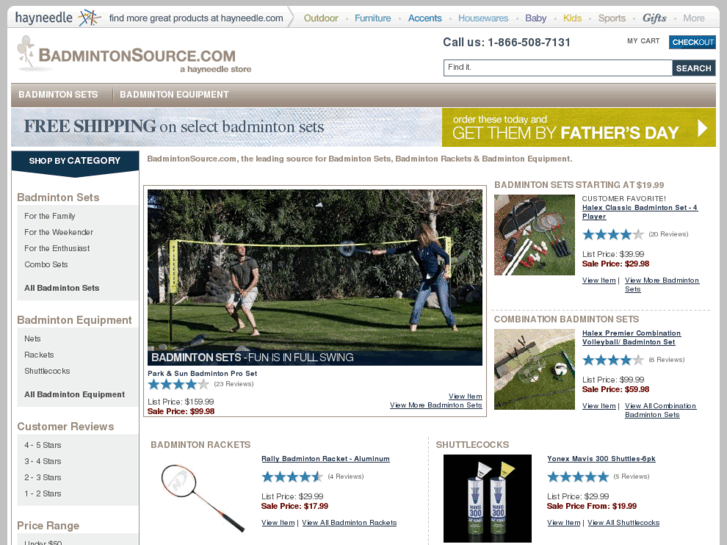Open My Cart

(x=643, y=41)
